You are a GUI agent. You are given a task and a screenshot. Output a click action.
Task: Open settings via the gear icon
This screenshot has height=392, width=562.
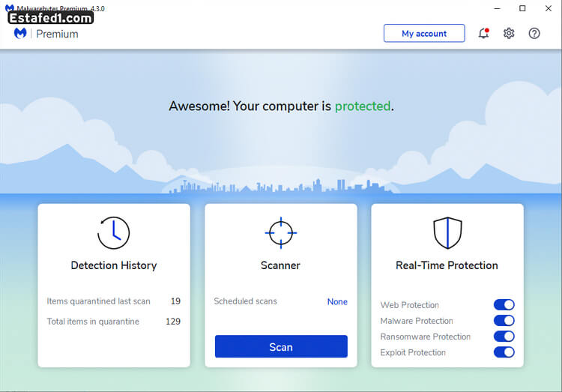[x=509, y=34]
